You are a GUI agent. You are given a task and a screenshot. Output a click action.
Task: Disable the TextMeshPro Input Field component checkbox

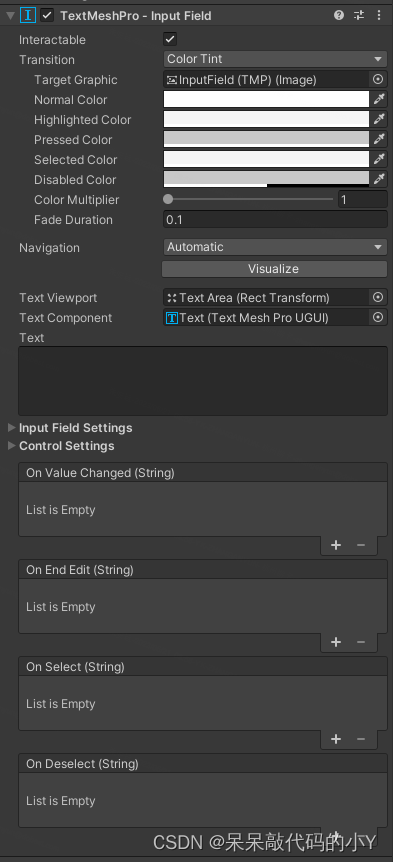click(x=47, y=15)
